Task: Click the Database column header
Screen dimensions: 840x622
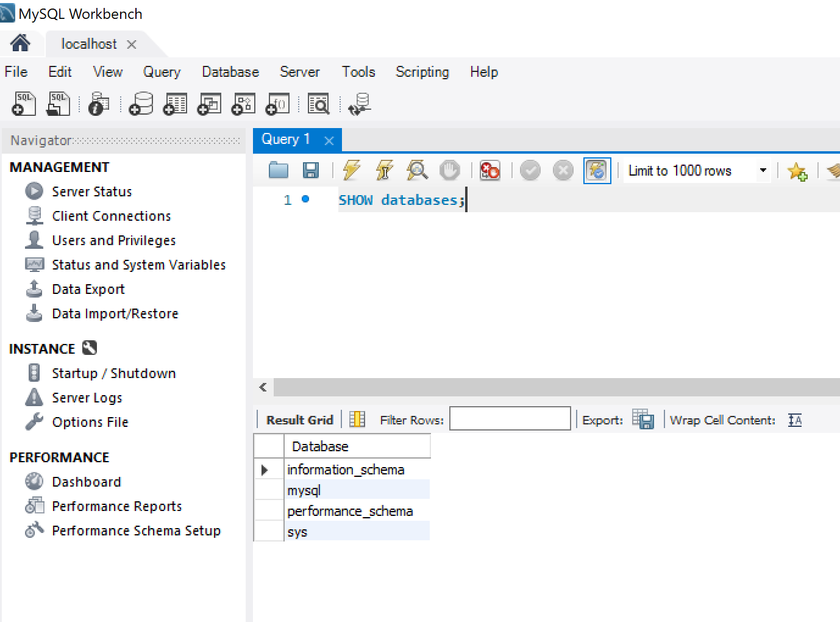Action: click(357, 446)
